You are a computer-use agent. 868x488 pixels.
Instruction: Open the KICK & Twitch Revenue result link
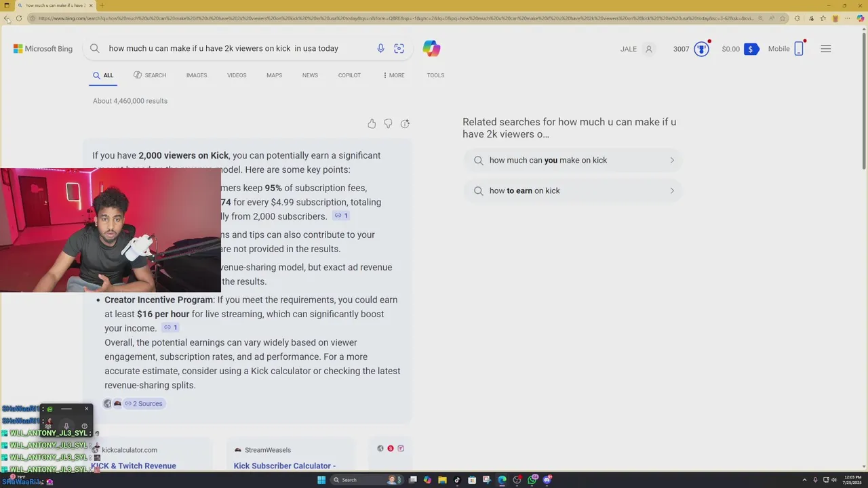pyautogui.click(x=134, y=466)
